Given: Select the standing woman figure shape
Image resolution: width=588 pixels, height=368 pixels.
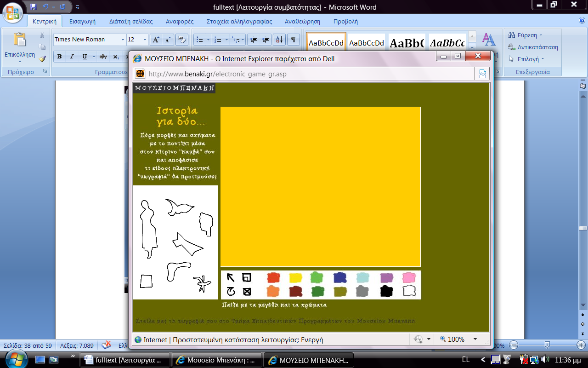Looking at the screenshot, I should tap(148, 229).
